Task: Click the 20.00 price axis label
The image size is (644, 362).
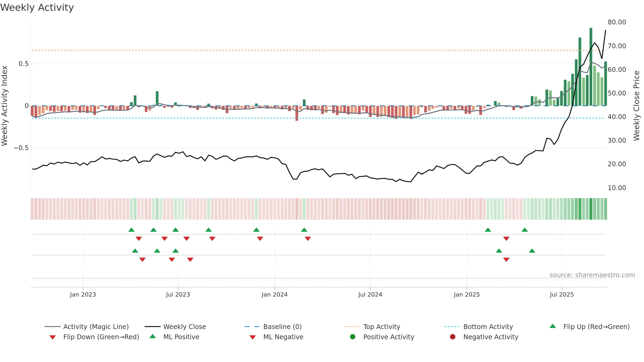Action: tap(617, 164)
